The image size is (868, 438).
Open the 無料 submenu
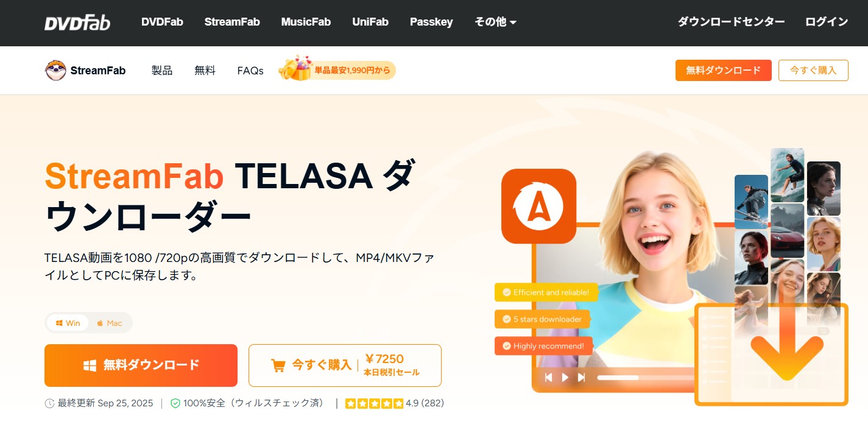click(205, 71)
